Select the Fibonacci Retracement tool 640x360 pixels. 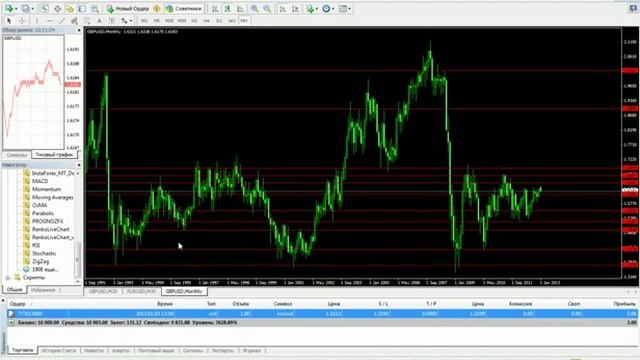click(87, 20)
